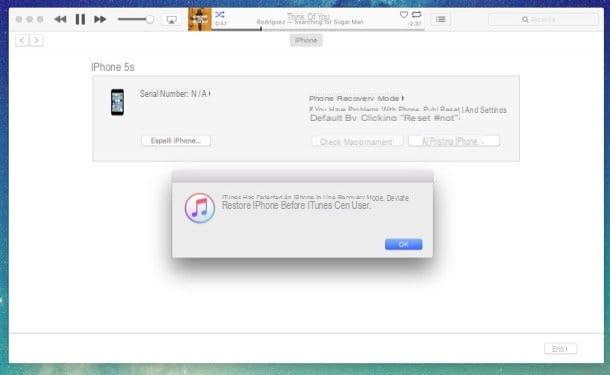
Task: Click the album artwork thumbnail
Action: (x=200, y=19)
